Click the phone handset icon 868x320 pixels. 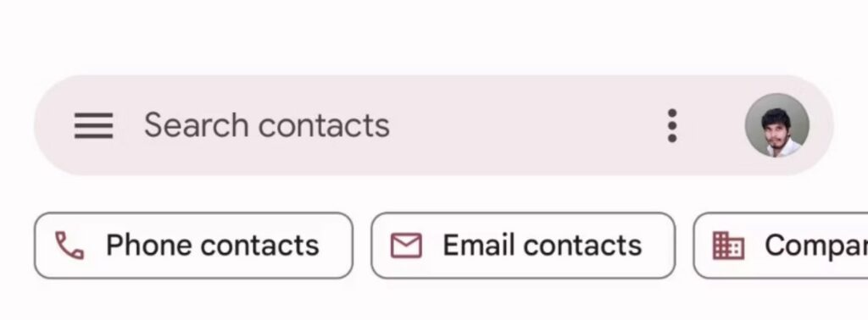pos(70,246)
